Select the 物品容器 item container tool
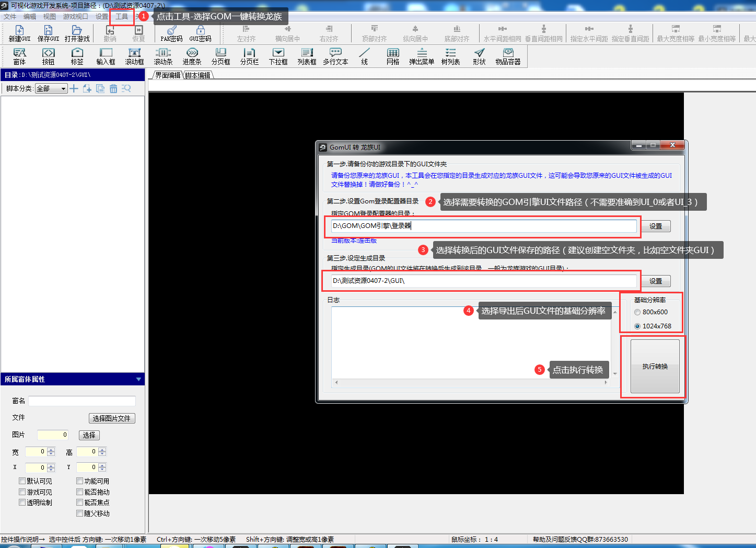Screen dimensions: 756x548 [x=508, y=56]
